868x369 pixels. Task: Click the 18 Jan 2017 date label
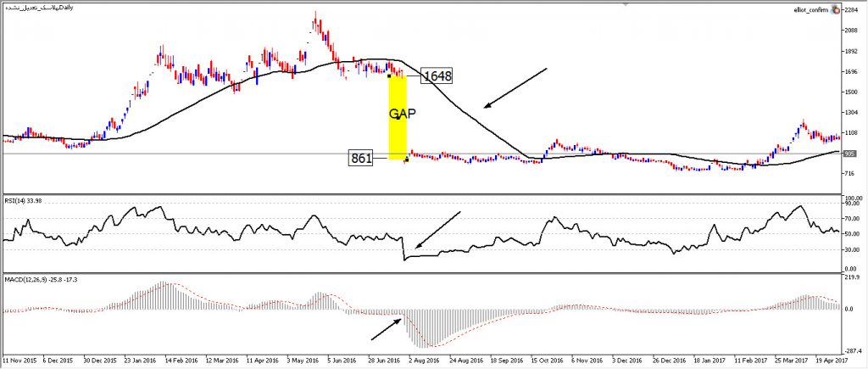pos(708,359)
